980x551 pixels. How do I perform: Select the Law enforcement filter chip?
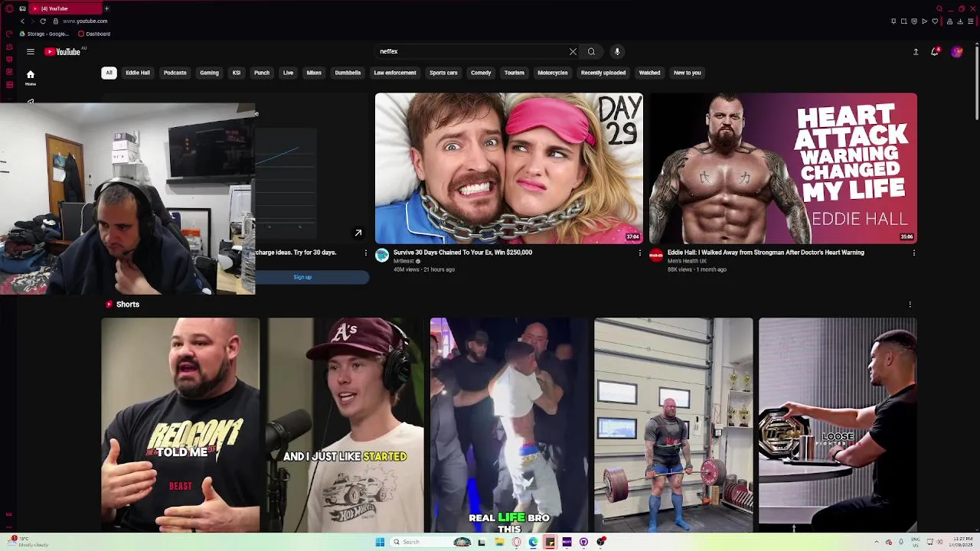[x=395, y=73]
